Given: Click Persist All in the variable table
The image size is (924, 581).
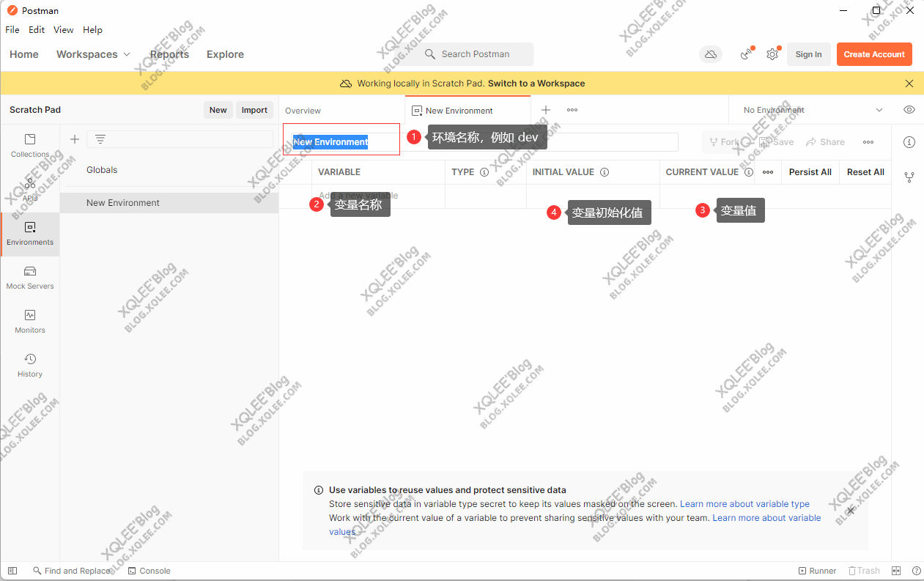Looking at the screenshot, I should tap(810, 172).
